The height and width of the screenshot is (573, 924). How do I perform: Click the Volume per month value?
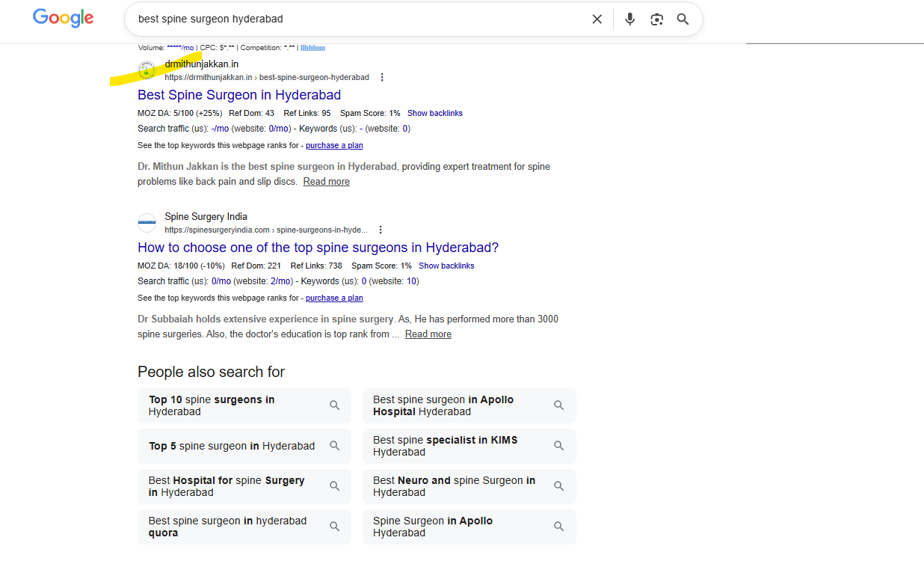[180, 48]
